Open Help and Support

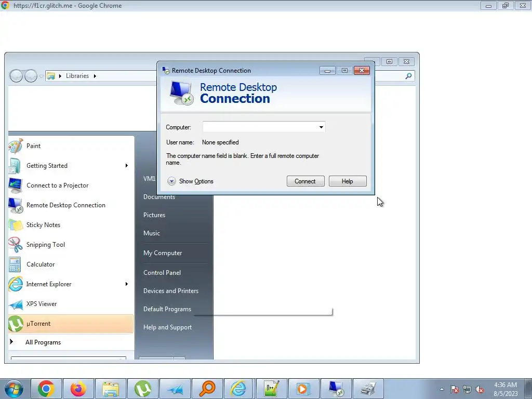(x=168, y=327)
